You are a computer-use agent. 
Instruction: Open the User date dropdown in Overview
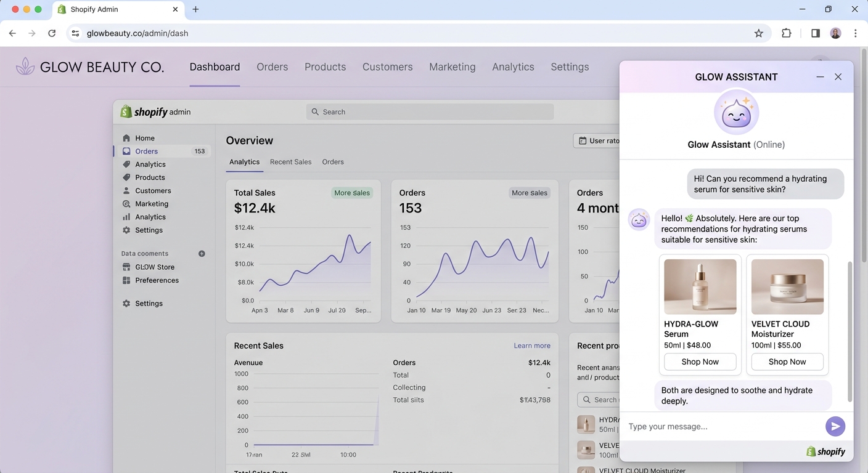pos(597,140)
